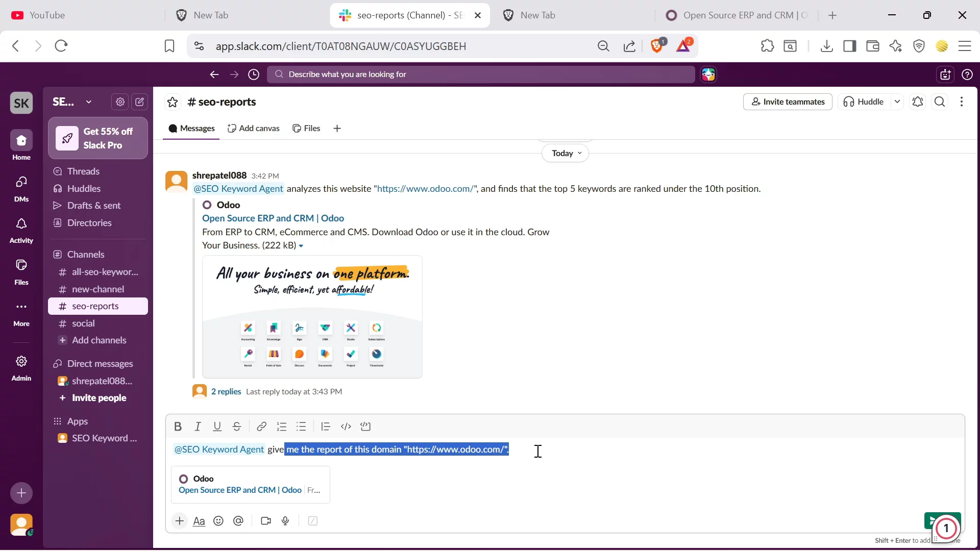The height and width of the screenshot is (551, 980).
Task: Open slash shortcuts in composer
Action: [313, 521]
